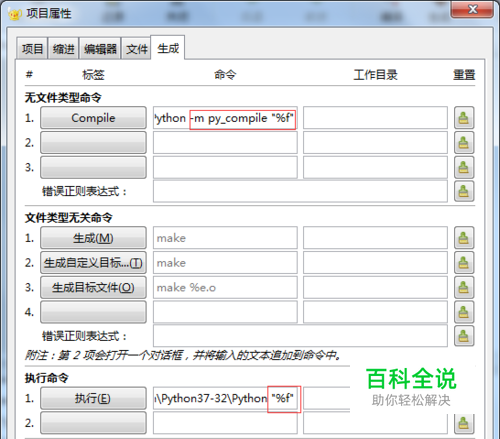Reset execute command row 2
Viewport: 500px width, 439px height.
[x=464, y=423]
